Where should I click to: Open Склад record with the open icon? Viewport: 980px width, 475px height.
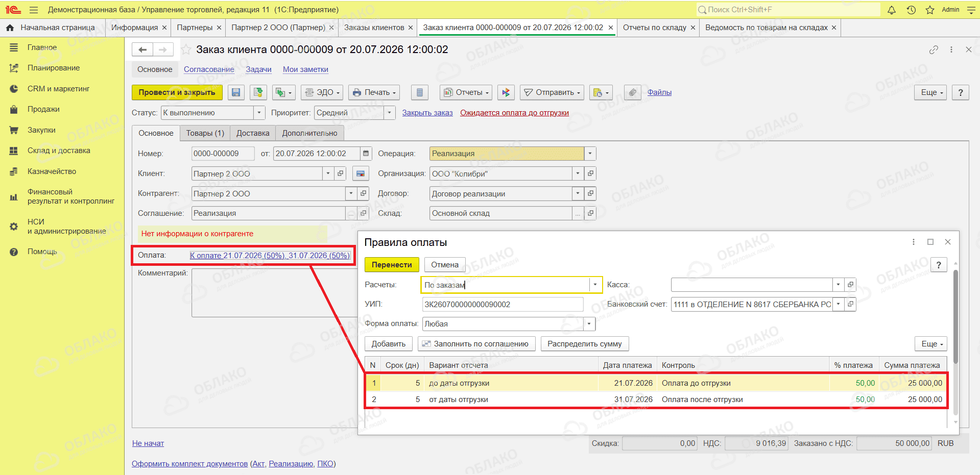click(590, 213)
